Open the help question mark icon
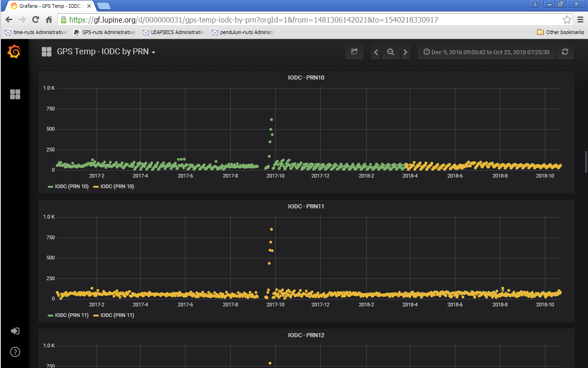588x368 pixels. [x=15, y=352]
